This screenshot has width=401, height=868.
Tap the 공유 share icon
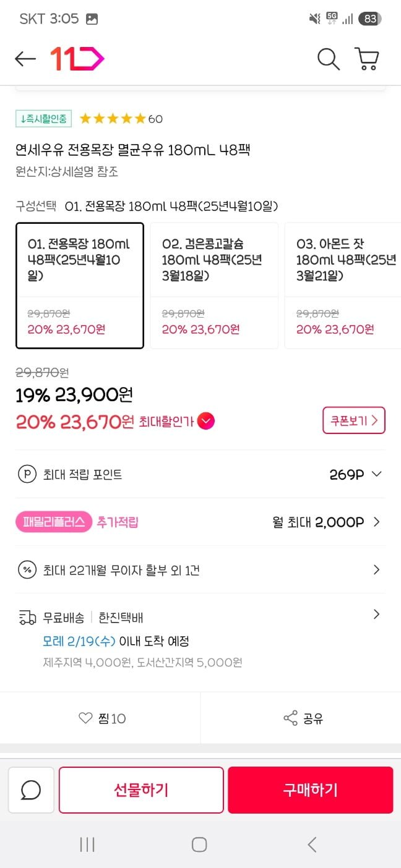point(290,718)
